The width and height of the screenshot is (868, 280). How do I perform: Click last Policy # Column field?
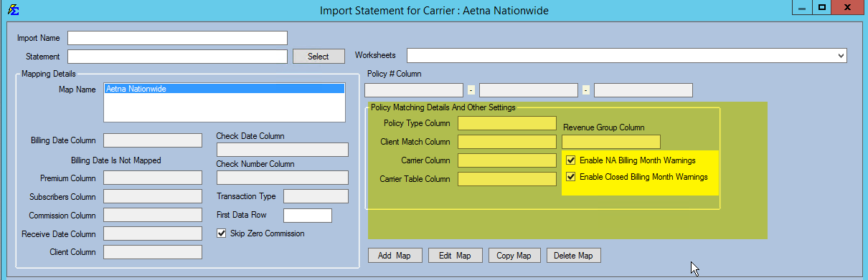(x=643, y=90)
